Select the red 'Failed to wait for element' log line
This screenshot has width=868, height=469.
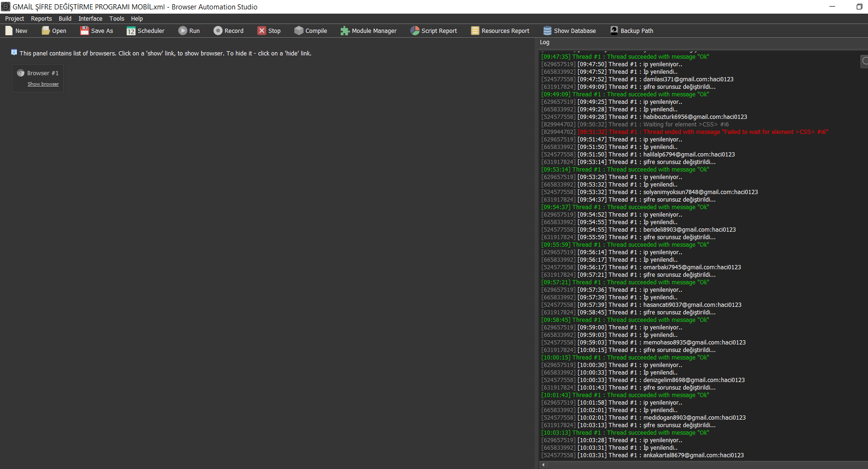pyautogui.click(x=685, y=132)
